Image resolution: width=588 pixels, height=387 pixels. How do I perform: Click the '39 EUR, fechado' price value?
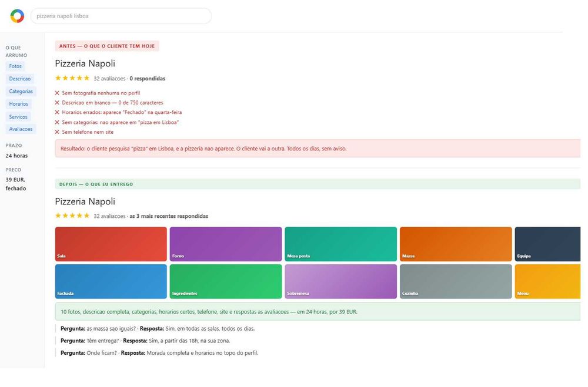(x=16, y=184)
